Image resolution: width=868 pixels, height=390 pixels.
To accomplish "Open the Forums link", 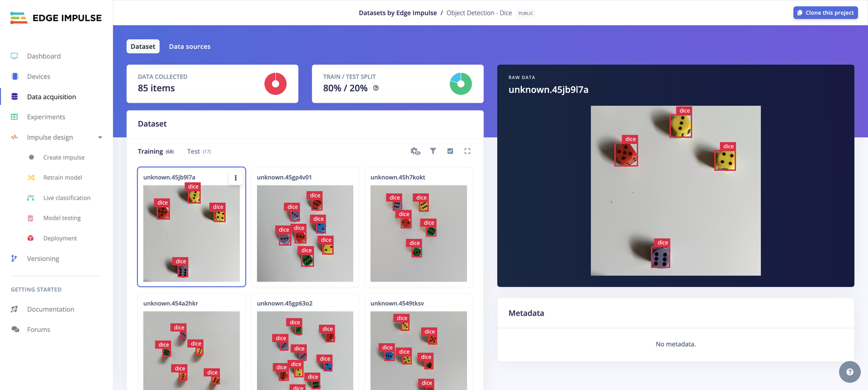I will (39, 329).
